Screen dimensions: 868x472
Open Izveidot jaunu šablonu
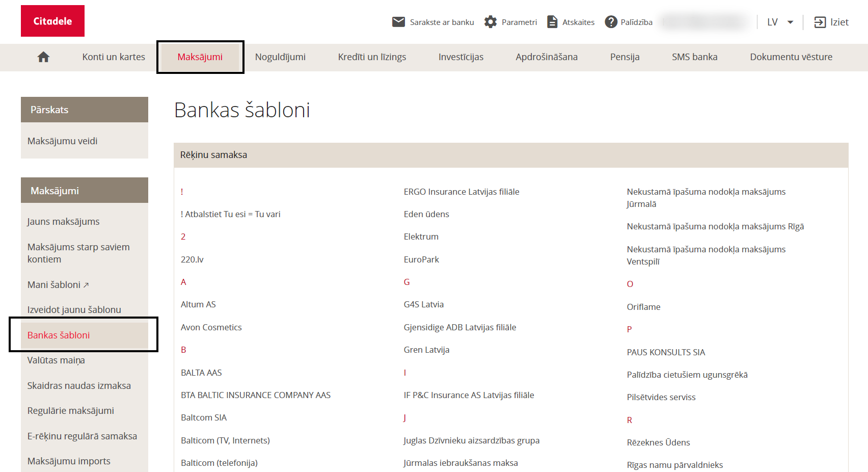coord(74,310)
